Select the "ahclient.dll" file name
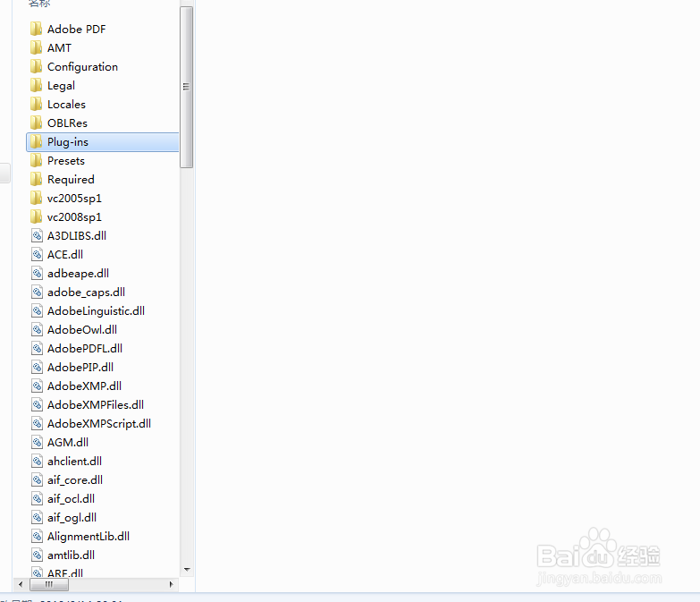The width and height of the screenshot is (700, 602). 74,461
